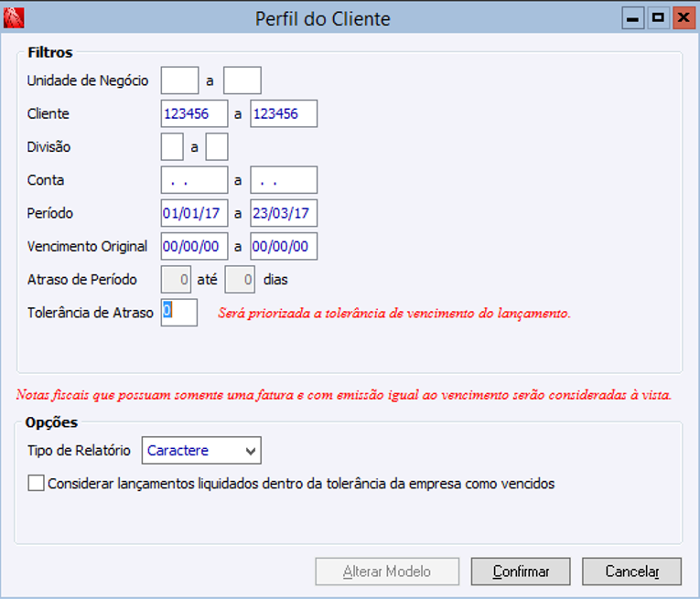The height and width of the screenshot is (599, 700).
Task: Click the second Unidade de Negócio field
Action: pos(242,80)
